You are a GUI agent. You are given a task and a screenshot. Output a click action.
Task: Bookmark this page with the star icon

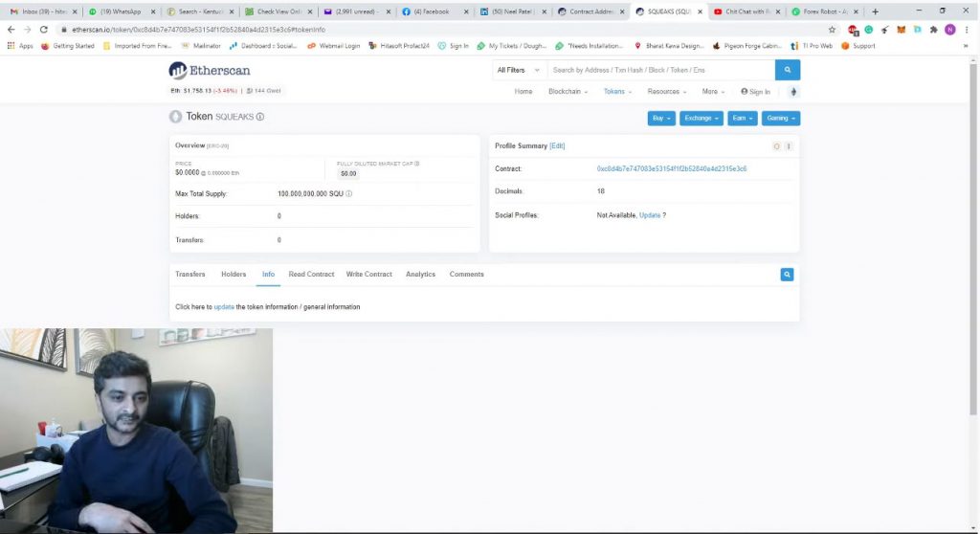click(x=833, y=30)
